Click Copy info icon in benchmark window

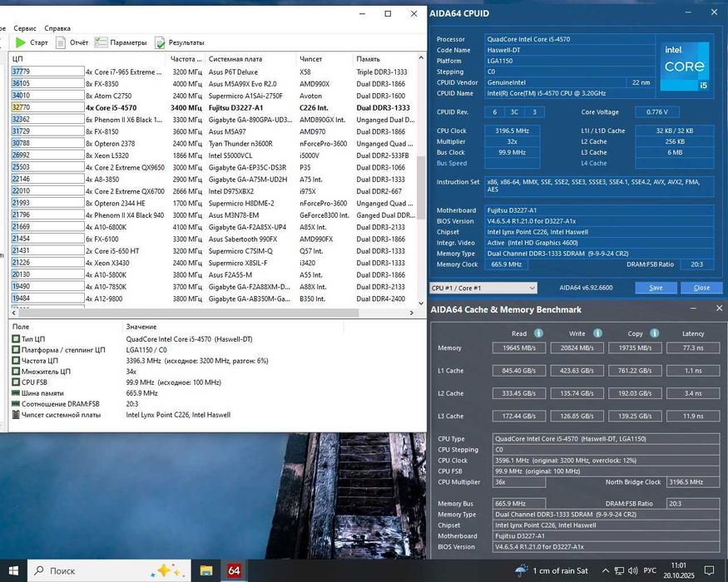[x=654, y=333]
